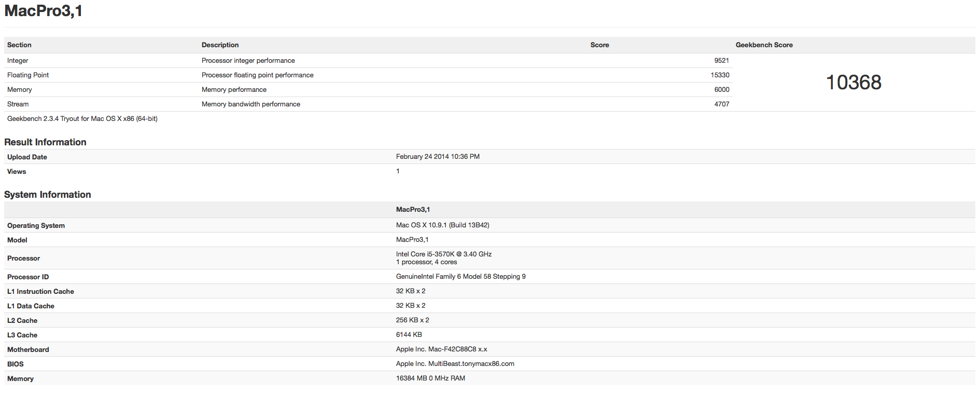The width and height of the screenshot is (980, 394).
Task: Click the Result Information heading
Action: (x=45, y=142)
